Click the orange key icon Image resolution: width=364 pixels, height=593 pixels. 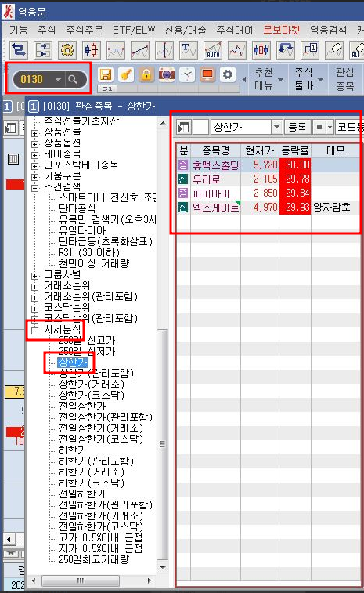[x=126, y=74]
